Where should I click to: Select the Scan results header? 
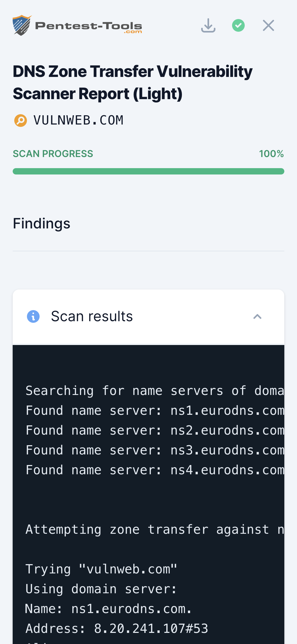92,316
